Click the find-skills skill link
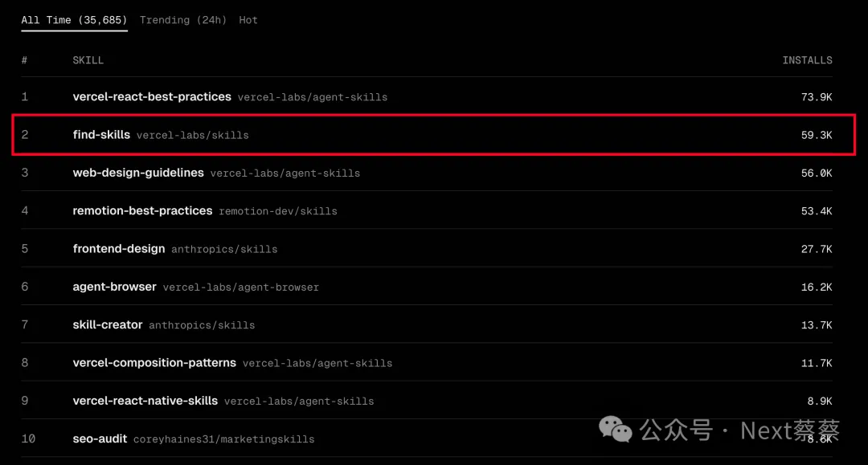 101,135
